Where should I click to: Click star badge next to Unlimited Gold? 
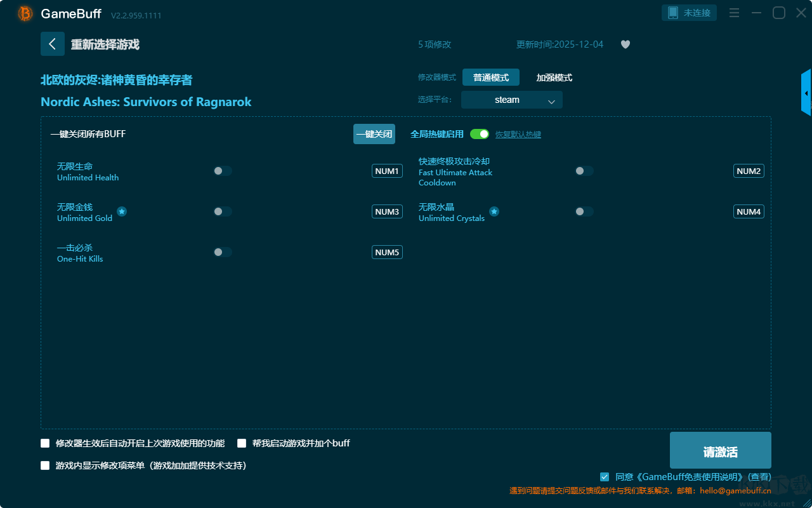tap(122, 211)
